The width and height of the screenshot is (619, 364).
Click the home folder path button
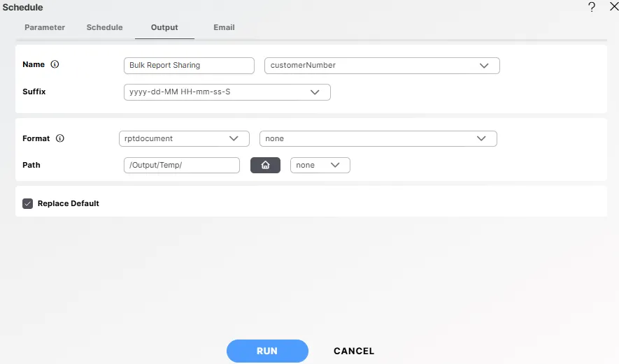(265, 165)
